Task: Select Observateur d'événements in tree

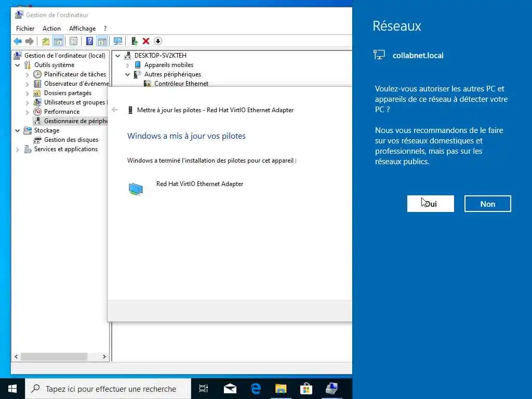Action: click(x=76, y=84)
